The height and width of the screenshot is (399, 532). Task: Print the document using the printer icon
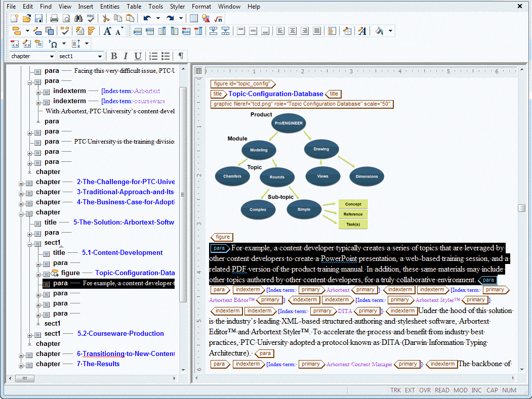point(54,18)
